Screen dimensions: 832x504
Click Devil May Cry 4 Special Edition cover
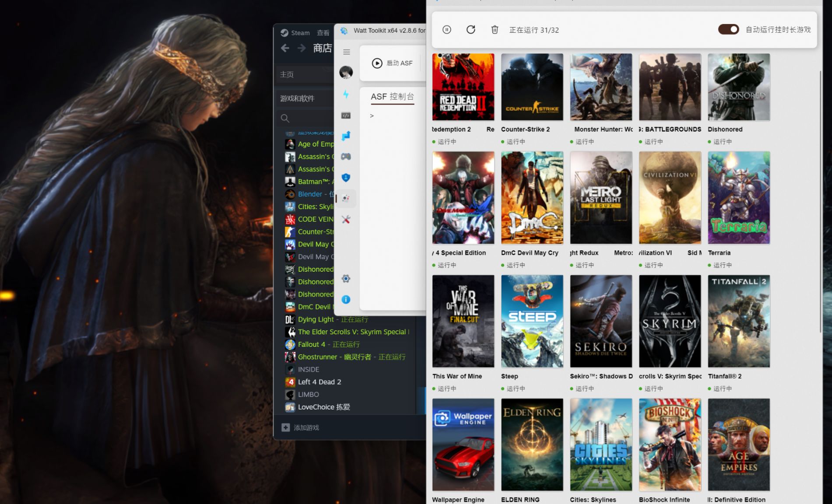pos(463,198)
